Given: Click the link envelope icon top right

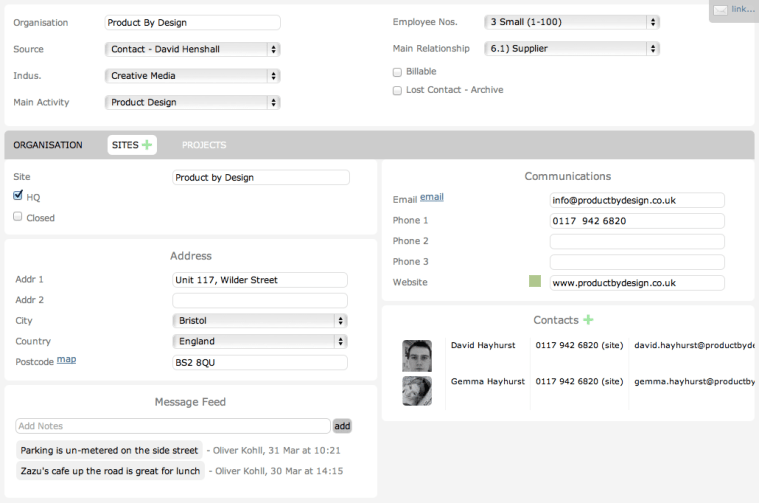Looking at the screenshot, I should tap(720, 10).
